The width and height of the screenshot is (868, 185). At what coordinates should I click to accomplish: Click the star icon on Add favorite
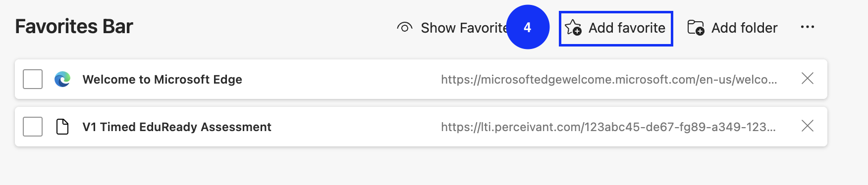[573, 28]
